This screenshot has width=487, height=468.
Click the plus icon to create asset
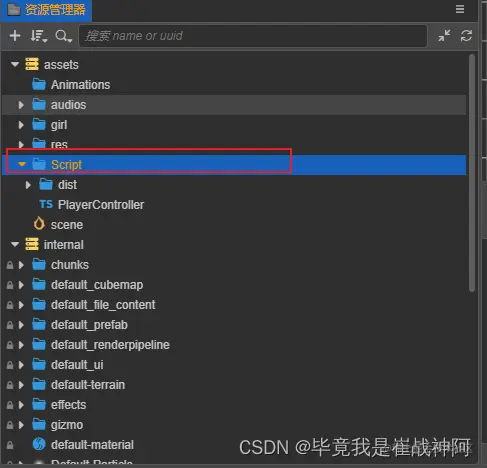coord(15,35)
